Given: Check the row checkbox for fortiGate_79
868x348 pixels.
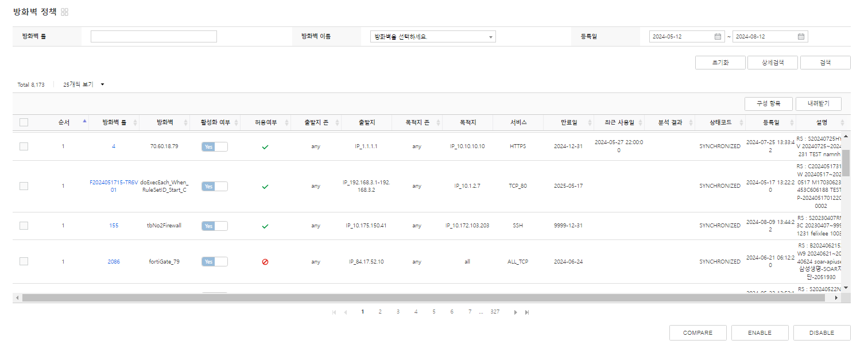Looking at the screenshot, I should click(x=24, y=261).
